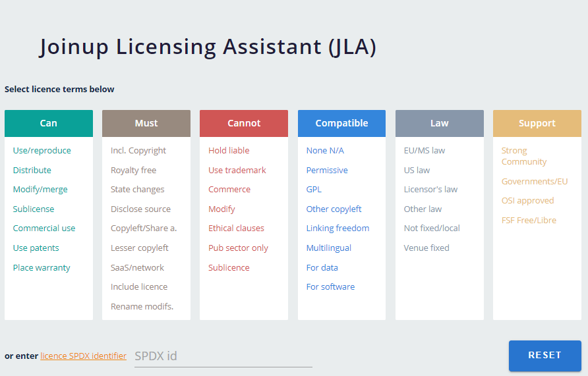Viewport: 588px width, 376px height.
Task: Select the Use patents term
Action: [x=36, y=248]
